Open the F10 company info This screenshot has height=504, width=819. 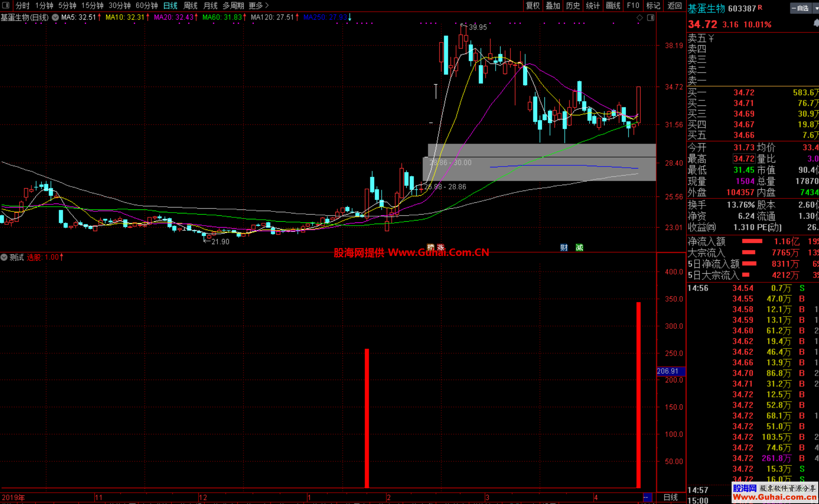(633, 6)
